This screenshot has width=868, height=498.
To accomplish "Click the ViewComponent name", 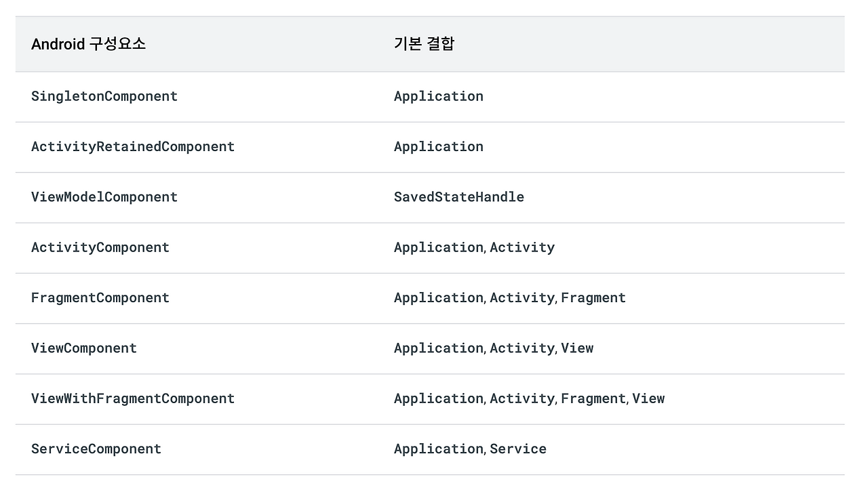I will pyautogui.click(x=84, y=348).
